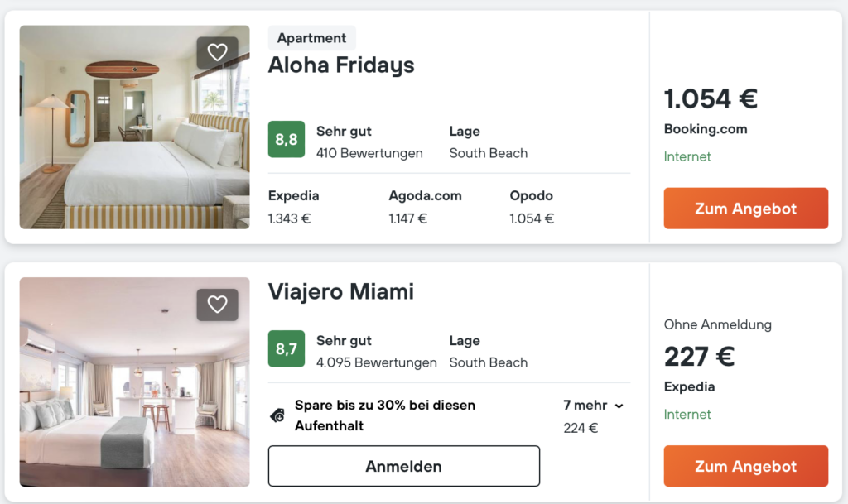This screenshot has height=504, width=848.
Task: Open Viajero Miami offer via Zum Angebot
Action: [745, 466]
